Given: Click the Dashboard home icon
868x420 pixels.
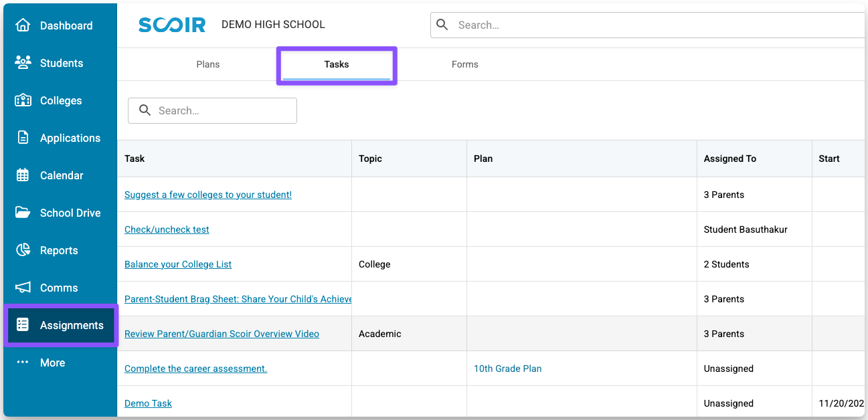Looking at the screenshot, I should tap(23, 25).
